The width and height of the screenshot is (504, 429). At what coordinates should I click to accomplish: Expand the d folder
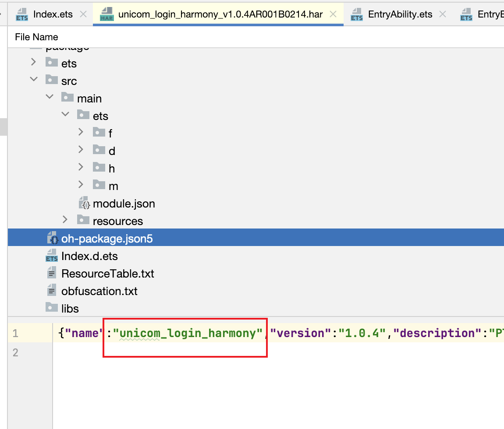(x=81, y=149)
